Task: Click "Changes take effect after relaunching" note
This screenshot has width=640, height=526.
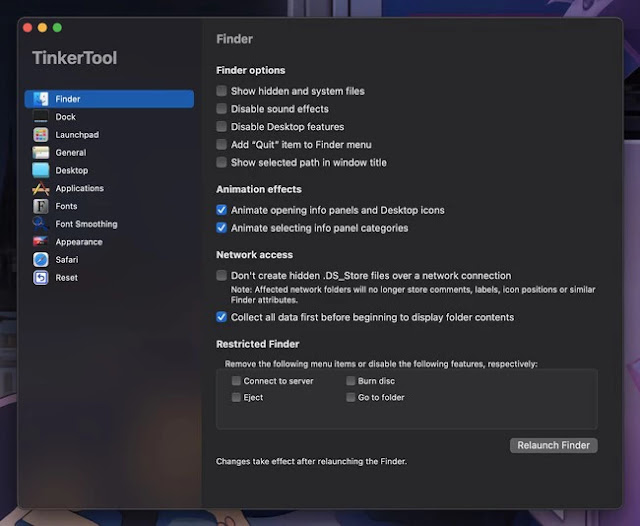Action: point(311,462)
